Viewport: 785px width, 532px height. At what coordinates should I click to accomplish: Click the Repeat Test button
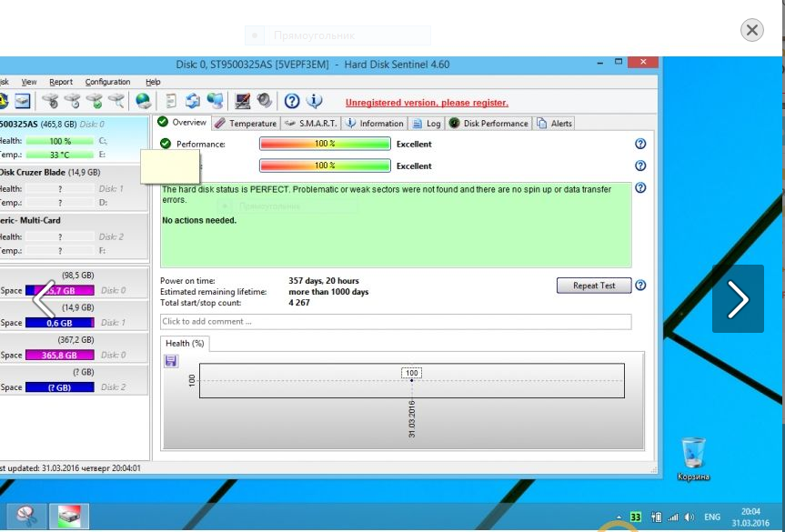click(x=594, y=286)
